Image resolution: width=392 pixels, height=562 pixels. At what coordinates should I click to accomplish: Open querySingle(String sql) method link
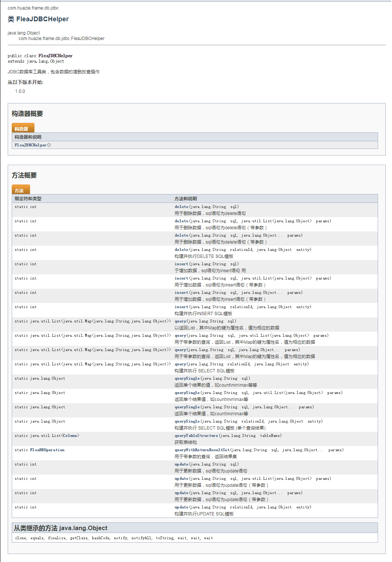187,378
